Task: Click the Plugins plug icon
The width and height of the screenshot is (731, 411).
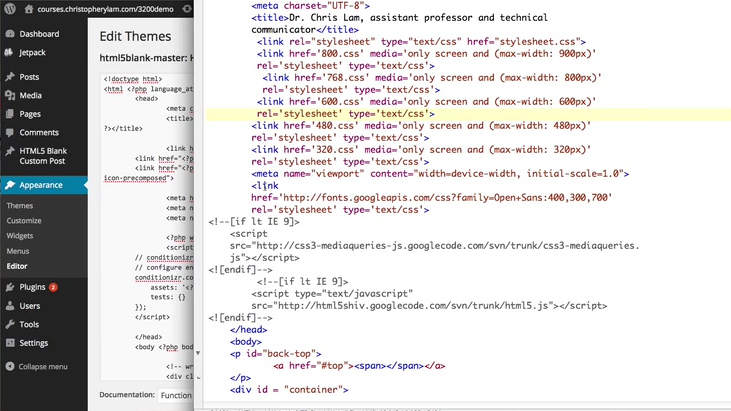Action: coord(10,287)
